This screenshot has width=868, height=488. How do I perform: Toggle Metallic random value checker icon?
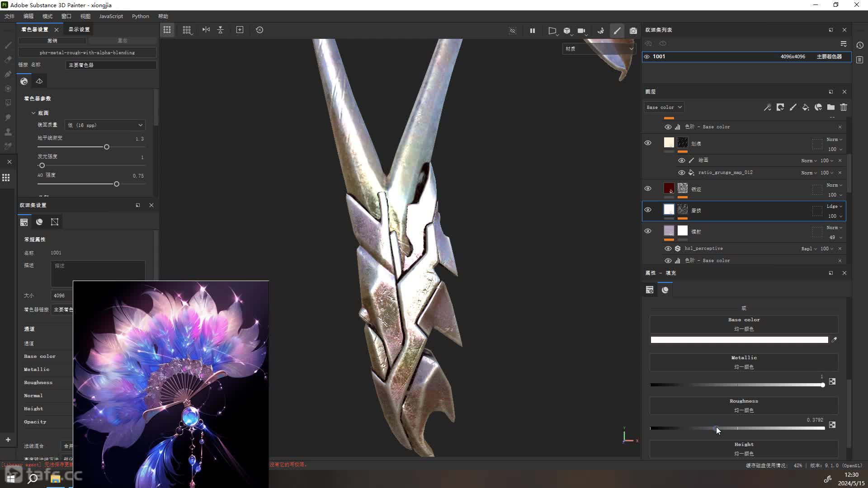pos(832,381)
